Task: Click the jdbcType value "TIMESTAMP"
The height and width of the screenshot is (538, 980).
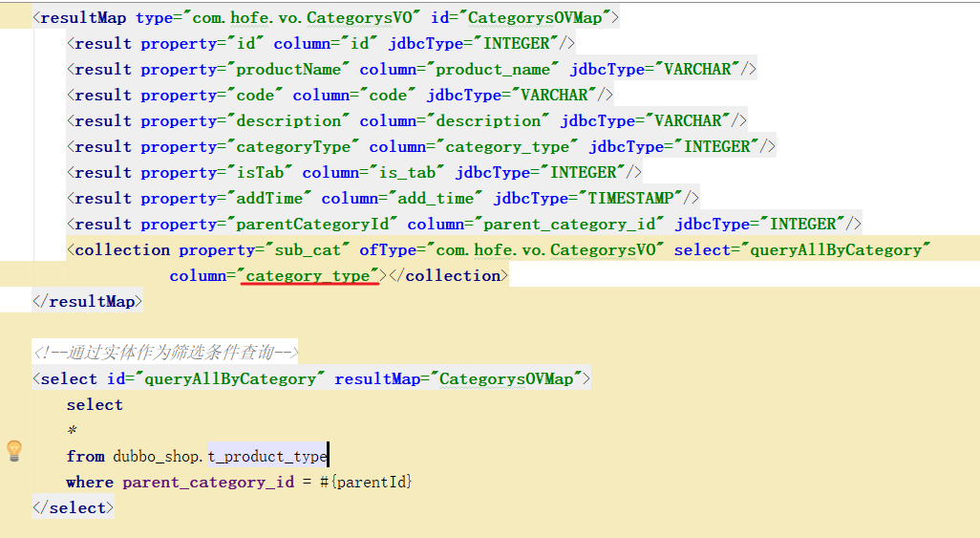Action: [x=630, y=199]
